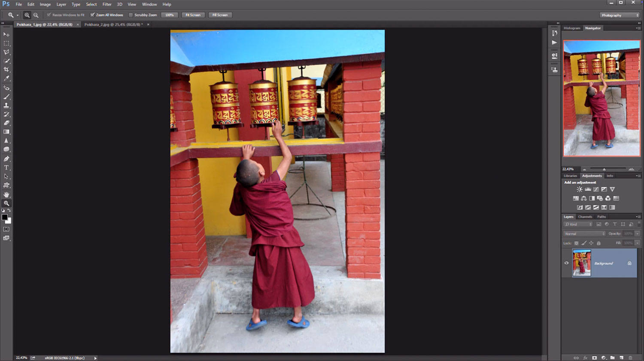
Task: Open the Photography workspace dropdown
Action: tap(620, 15)
